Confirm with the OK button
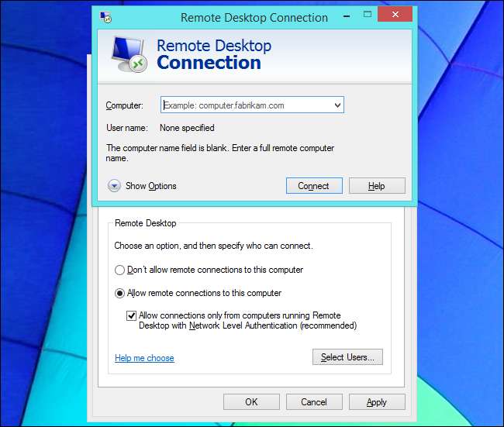The image size is (504, 427). (x=251, y=402)
